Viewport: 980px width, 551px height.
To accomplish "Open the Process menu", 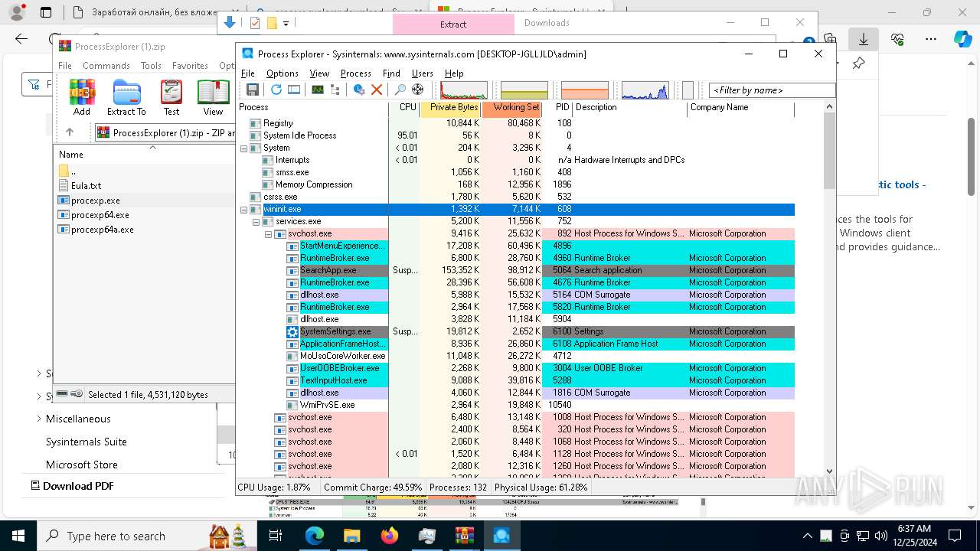I will [356, 73].
